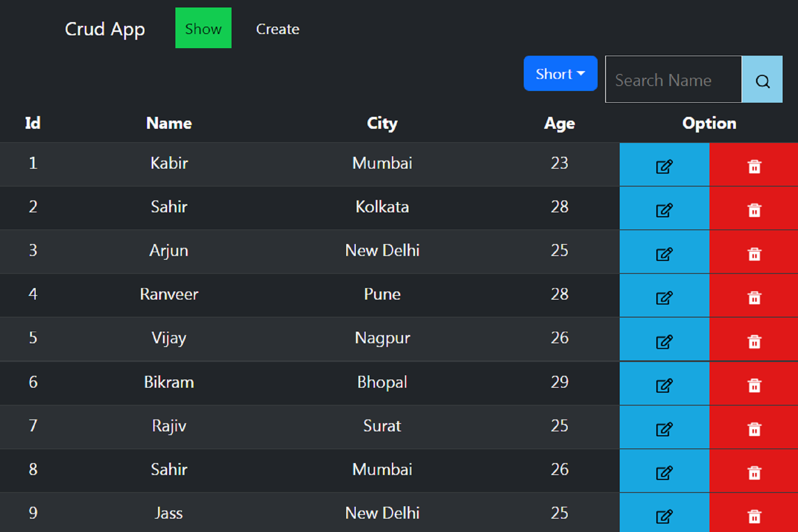Click the City column header
798x532 pixels.
(x=382, y=123)
